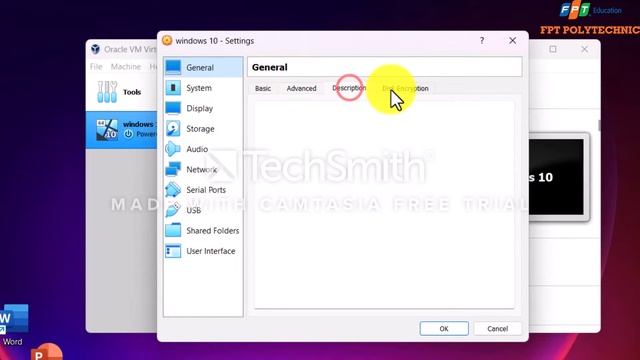This screenshot has height=360, width=640.
Task: Select the Storage label in settings list
Action: coord(200,129)
